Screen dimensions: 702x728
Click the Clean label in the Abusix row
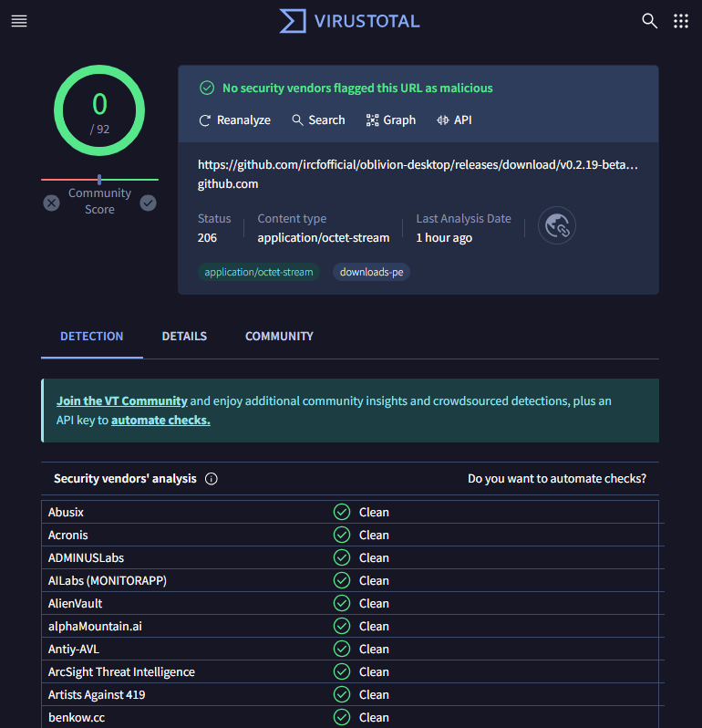[x=374, y=512]
